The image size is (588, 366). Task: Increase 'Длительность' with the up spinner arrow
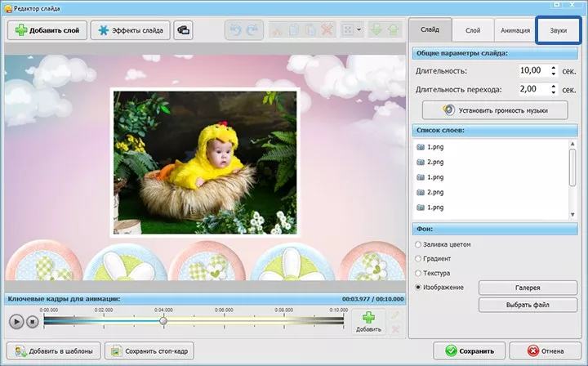point(554,67)
